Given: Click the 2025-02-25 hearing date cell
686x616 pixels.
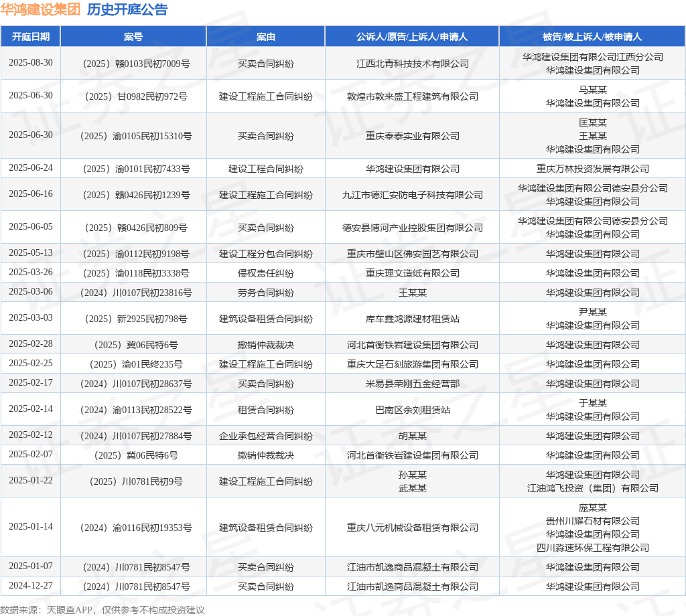Looking at the screenshot, I should (x=30, y=364).
